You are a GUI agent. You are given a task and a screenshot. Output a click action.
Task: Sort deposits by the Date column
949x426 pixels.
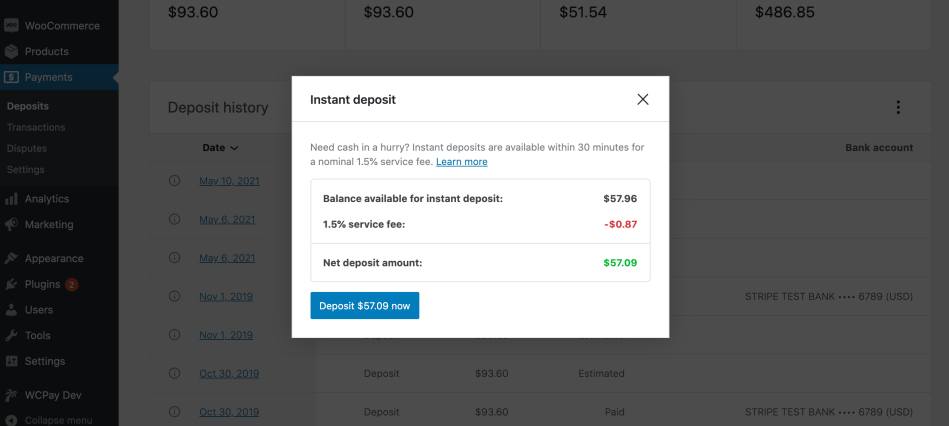click(220, 148)
